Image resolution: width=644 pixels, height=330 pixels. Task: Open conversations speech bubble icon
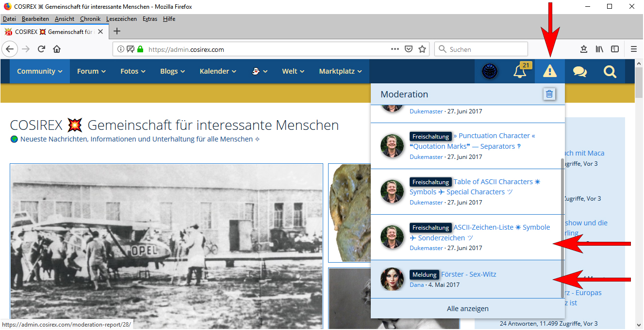click(x=579, y=71)
